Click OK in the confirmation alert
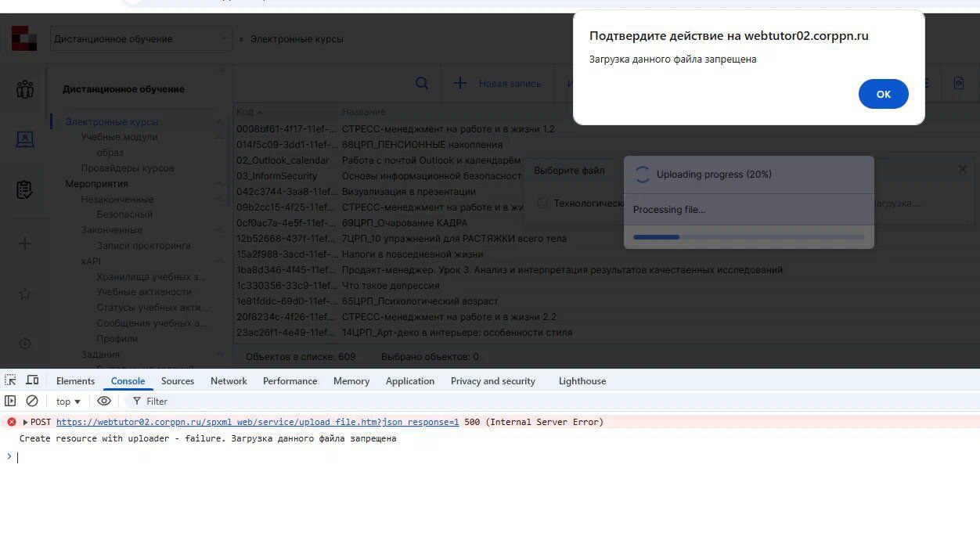 point(883,94)
